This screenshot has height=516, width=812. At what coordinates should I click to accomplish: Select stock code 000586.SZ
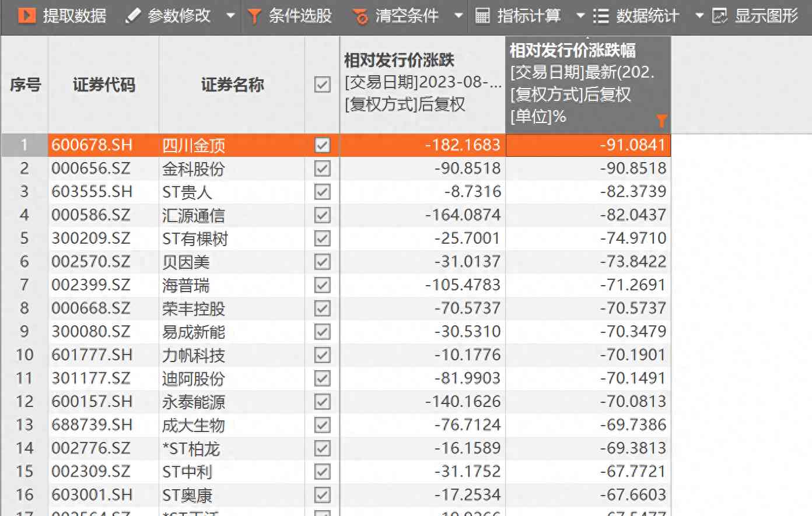[91, 215]
